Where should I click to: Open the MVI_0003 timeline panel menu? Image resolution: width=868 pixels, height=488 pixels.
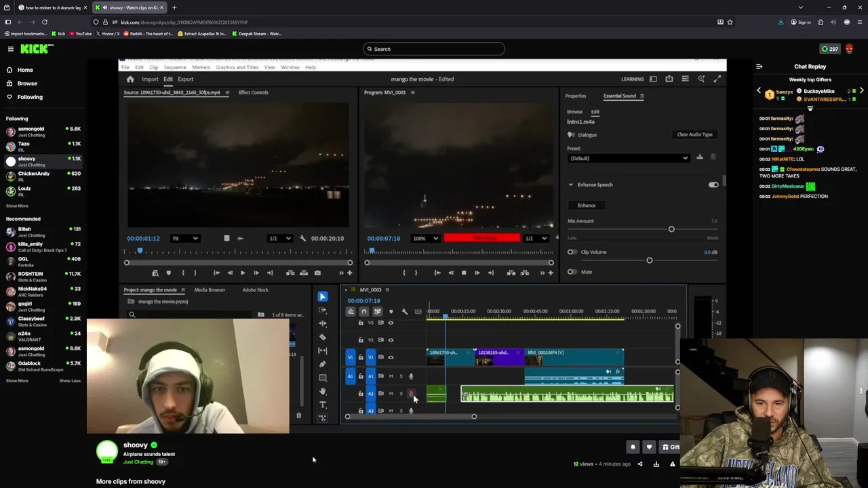pos(389,290)
